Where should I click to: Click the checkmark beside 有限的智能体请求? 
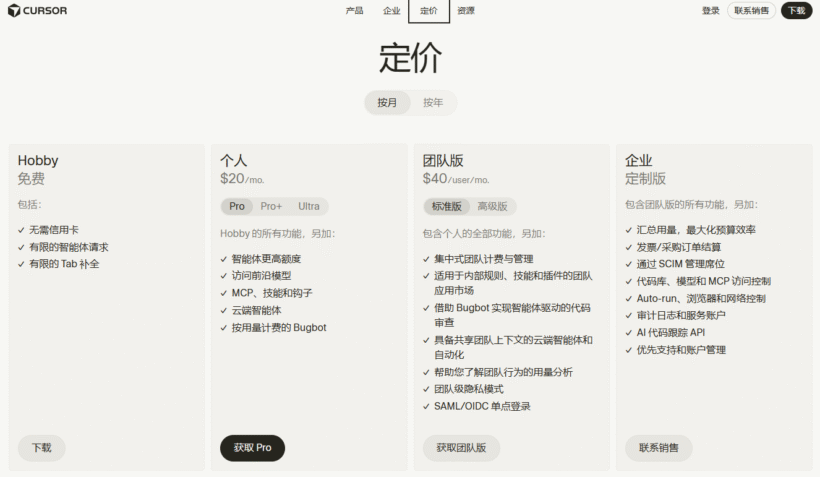[x=21, y=247]
